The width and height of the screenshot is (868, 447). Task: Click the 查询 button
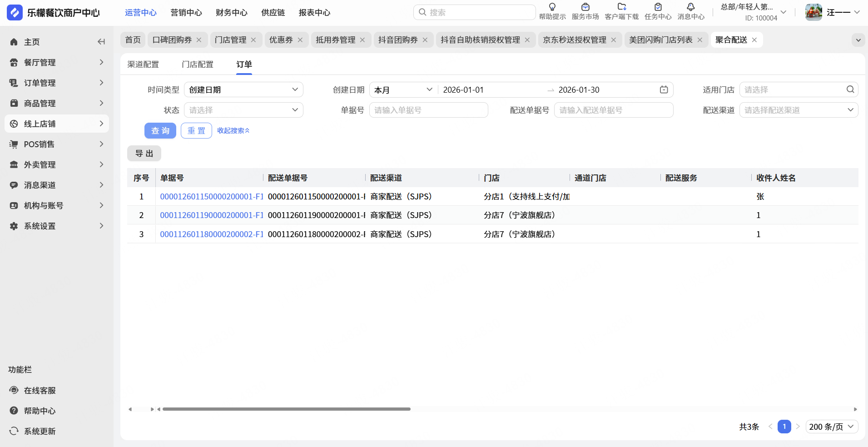[160, 131]
